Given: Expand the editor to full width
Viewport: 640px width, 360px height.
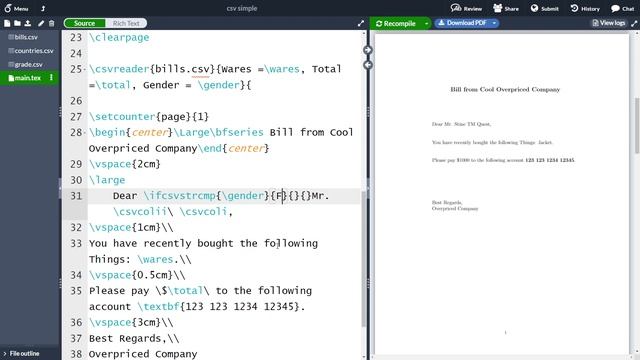Looking at the screenshot, I should (x=360, y=23).
